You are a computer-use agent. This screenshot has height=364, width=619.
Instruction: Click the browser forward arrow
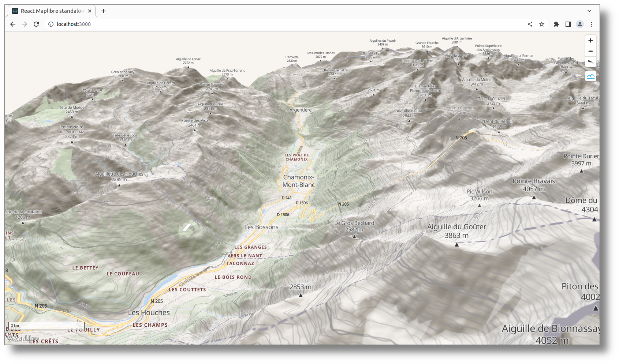(25, 24)
